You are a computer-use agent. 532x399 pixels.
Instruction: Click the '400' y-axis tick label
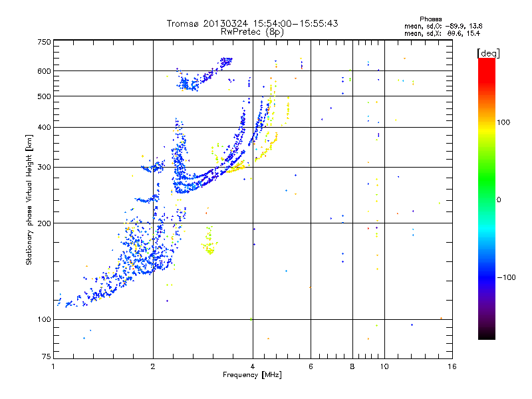coord(44,128)
